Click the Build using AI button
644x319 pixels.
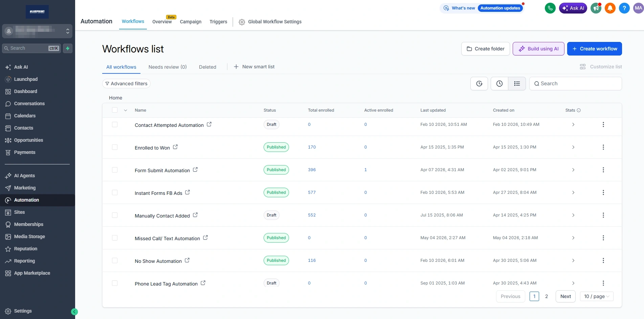538,49
